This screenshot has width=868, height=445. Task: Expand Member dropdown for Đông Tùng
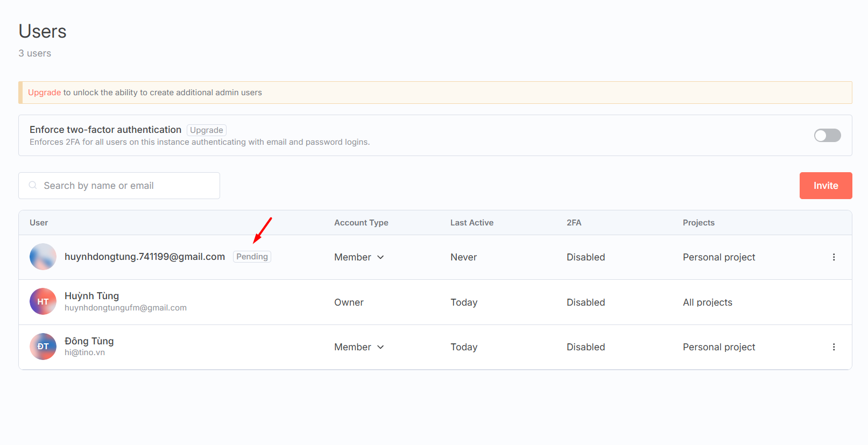point(359,347)
